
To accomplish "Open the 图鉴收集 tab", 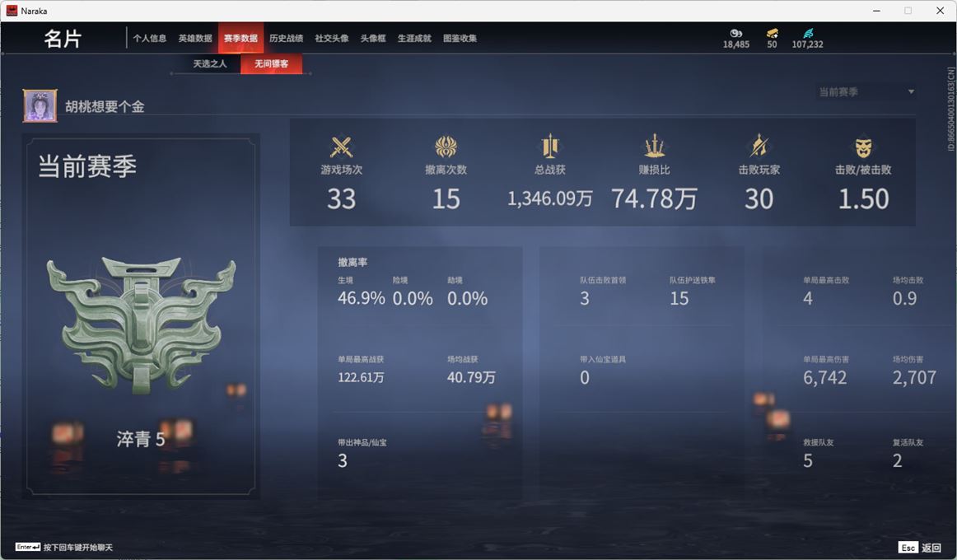I will (x=460, y=39).
